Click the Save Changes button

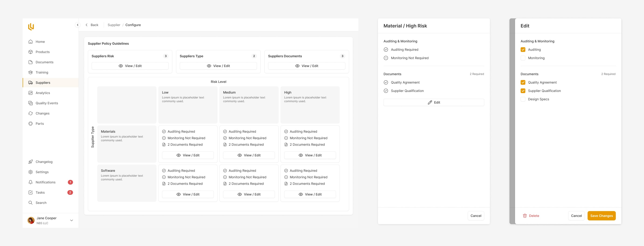click(601, 216)
